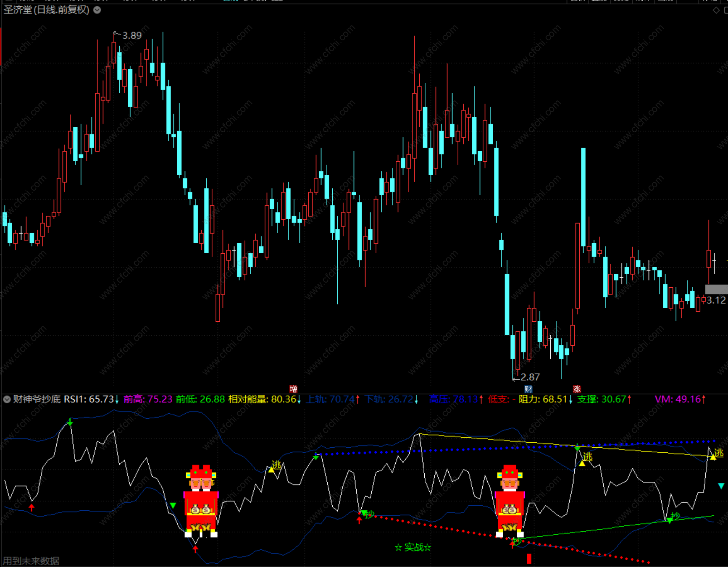Click the red 增 event marker
Viewport: 728px width, 567px height.
pyautogui.click(x=293, y=389)
